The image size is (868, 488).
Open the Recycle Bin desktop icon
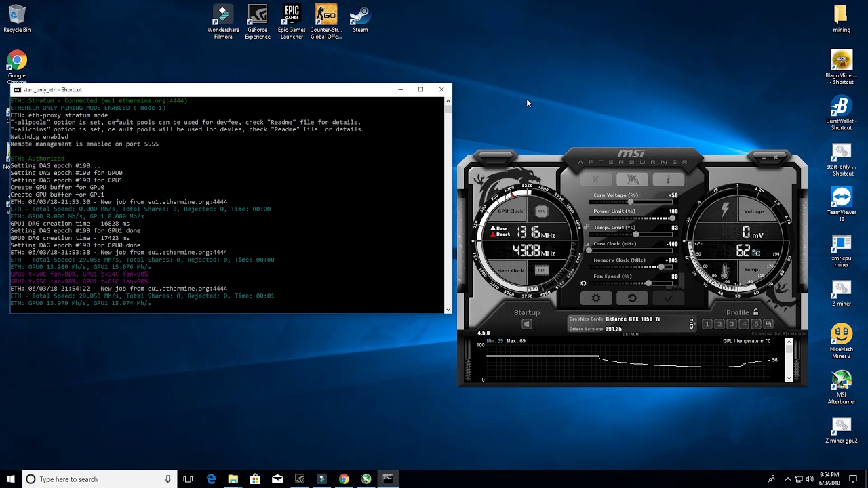click(17, 19)
